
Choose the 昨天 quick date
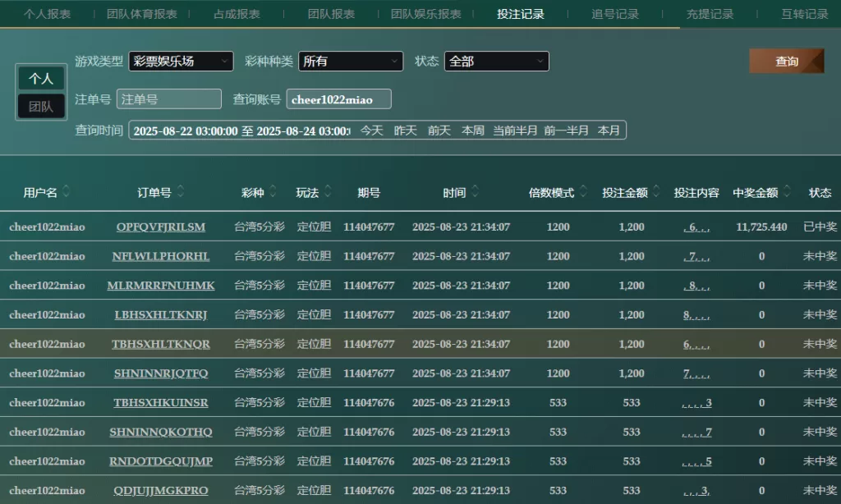tap(406, 131)
